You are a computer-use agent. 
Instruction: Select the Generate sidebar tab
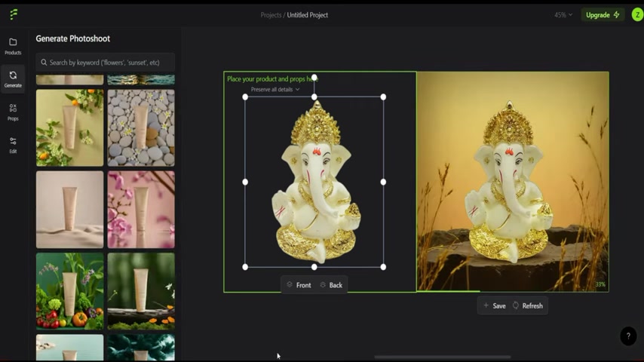click(13, 79)
